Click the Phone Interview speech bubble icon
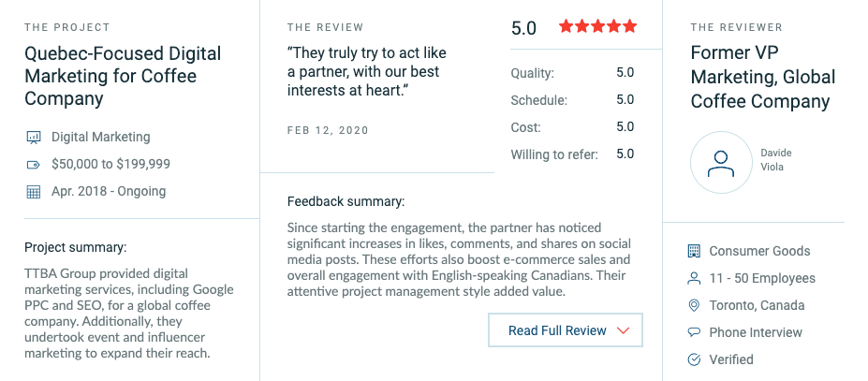The height and width of the screenshot is (381, 868). [694, 332]
